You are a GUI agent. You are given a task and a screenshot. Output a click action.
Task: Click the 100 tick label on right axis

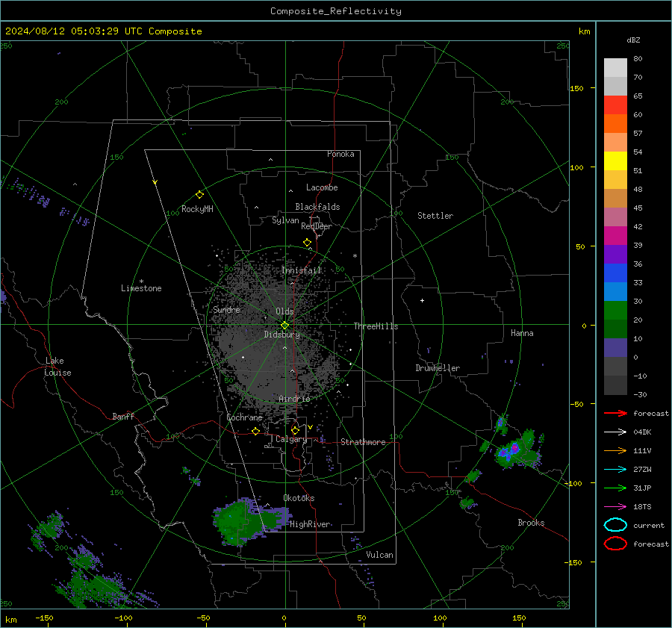pyautogui.click(x=576, y=167)
